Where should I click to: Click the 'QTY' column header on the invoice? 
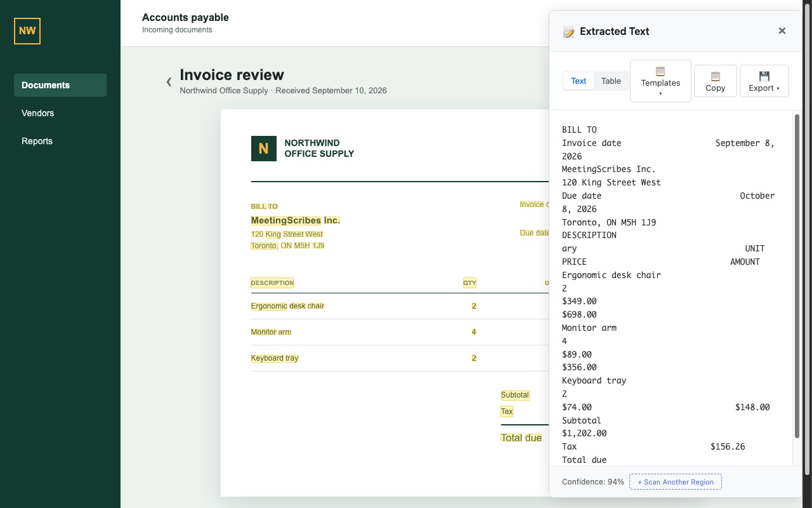click(x=469, y=283)
